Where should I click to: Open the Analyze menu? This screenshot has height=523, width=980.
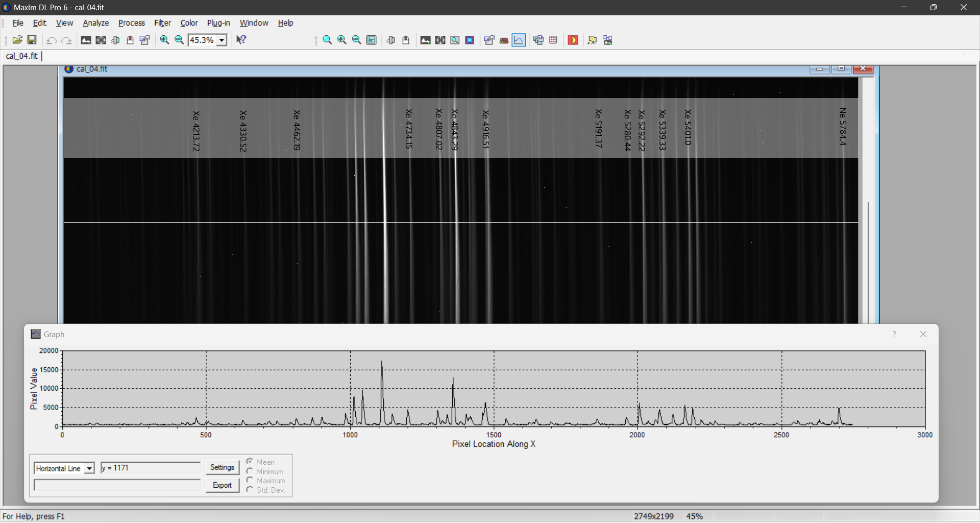pos(96,23)
